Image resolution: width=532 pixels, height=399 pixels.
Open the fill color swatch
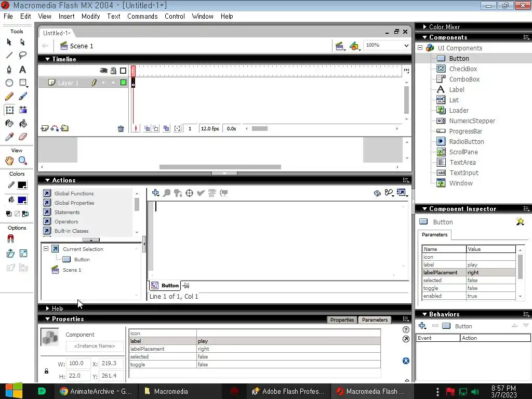[x=22, y=200]
